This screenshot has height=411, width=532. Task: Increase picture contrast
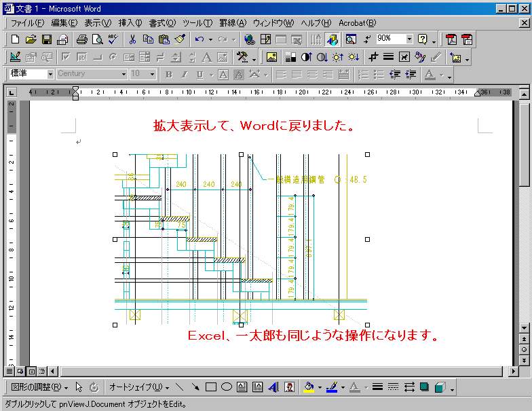tap(307, 57)
